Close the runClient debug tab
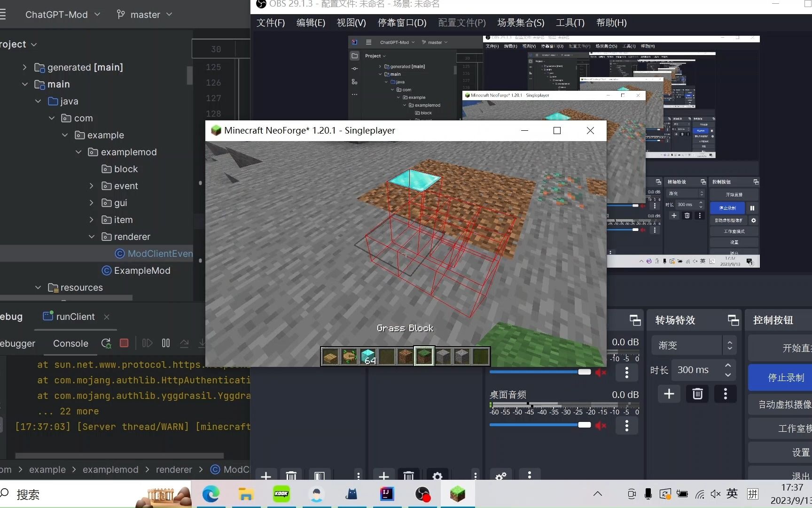 click(x=107, y=317)
